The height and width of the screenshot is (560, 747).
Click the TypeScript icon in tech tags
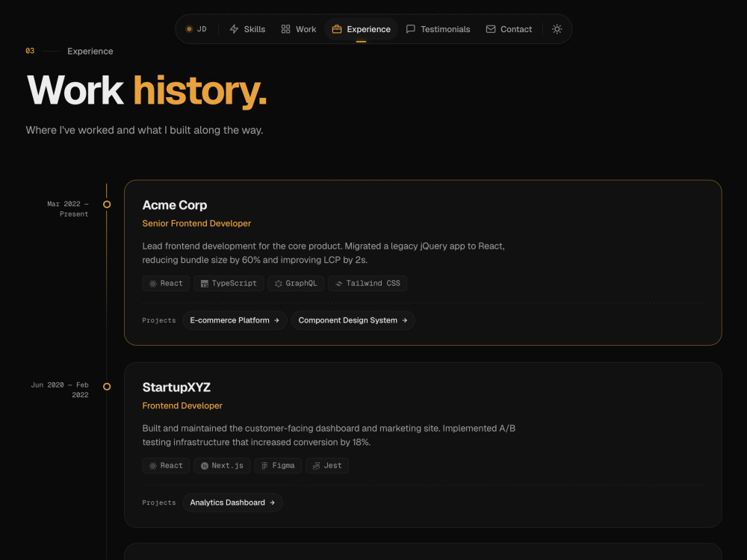point(205,284)
